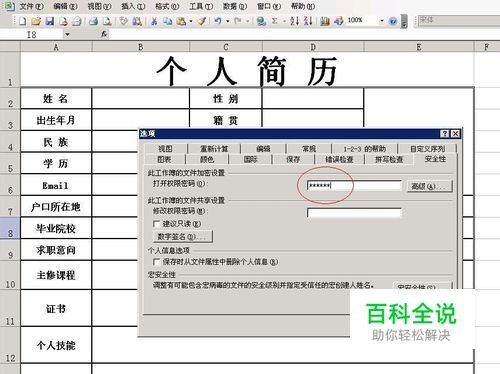The width and height of the screenshot is (500, 374).
Task: Expand the Redo history dropdown arrow
Action: tap(247, 21)
